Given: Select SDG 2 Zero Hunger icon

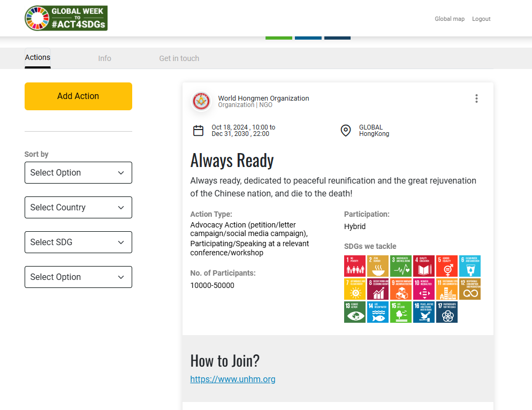Looking at the screenshot, I should click(x=378, y=266).
